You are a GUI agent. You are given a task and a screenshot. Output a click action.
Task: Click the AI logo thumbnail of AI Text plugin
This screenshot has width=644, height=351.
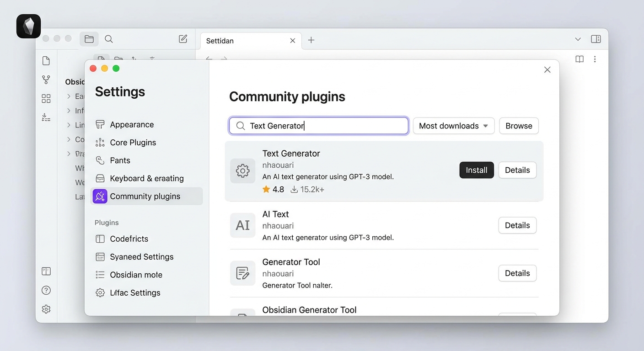click(242, 225)
